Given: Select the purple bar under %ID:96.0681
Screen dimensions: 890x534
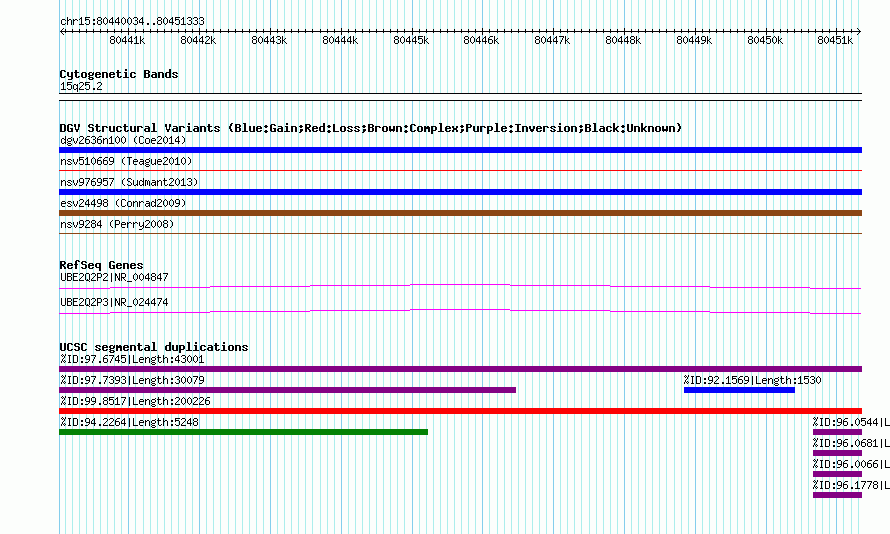Looking at the screenshot, I should click(x=837, y=453).
